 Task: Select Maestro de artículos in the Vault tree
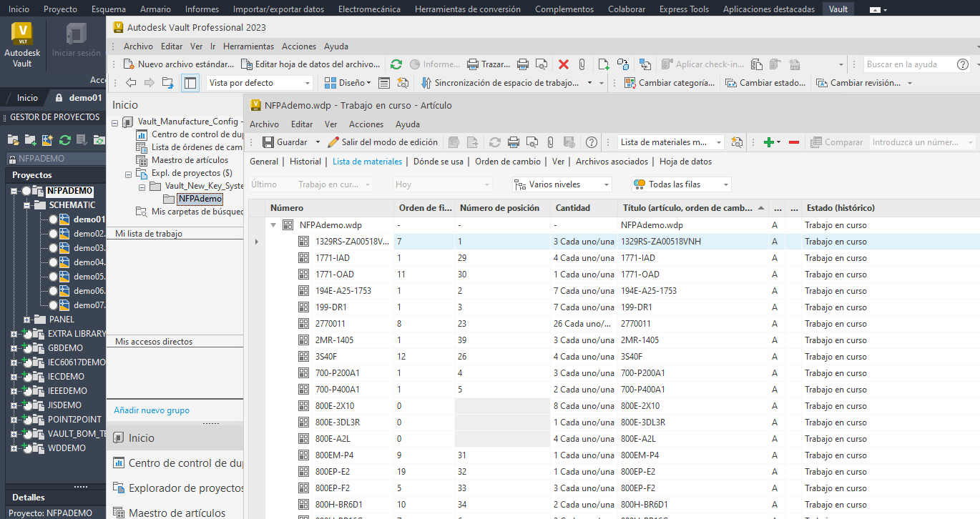pyautogui.click(x=190, y=160)
